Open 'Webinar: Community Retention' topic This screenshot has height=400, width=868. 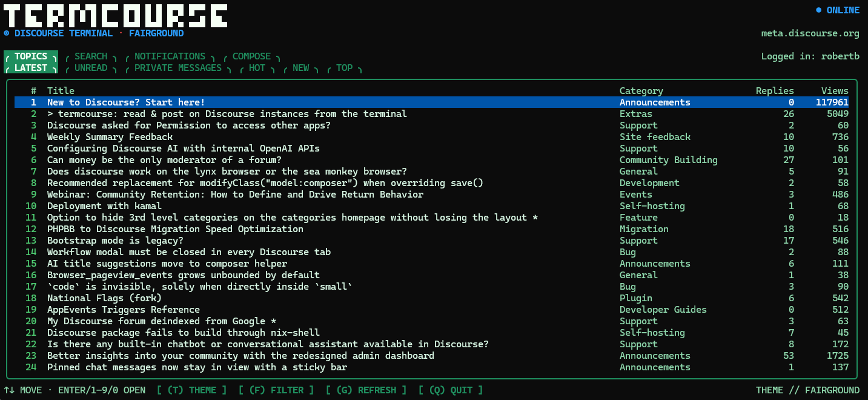pos(431,195)
